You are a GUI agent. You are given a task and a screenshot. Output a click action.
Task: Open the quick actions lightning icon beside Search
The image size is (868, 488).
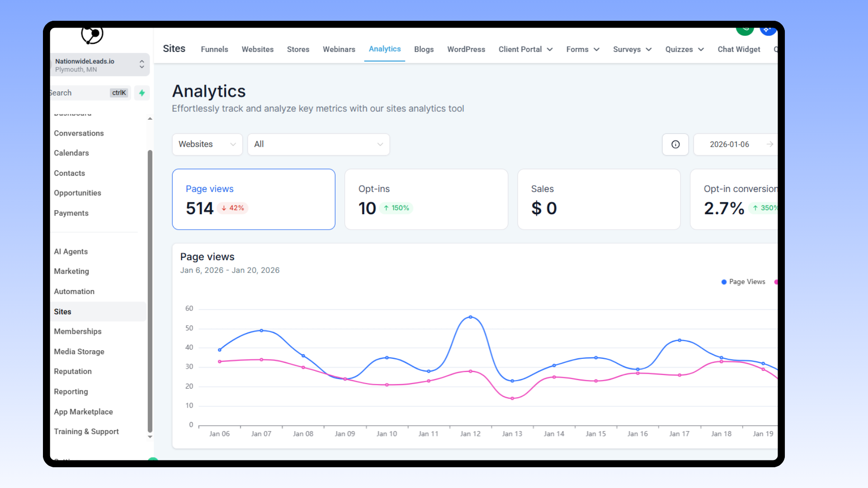[x=142, y=93]
